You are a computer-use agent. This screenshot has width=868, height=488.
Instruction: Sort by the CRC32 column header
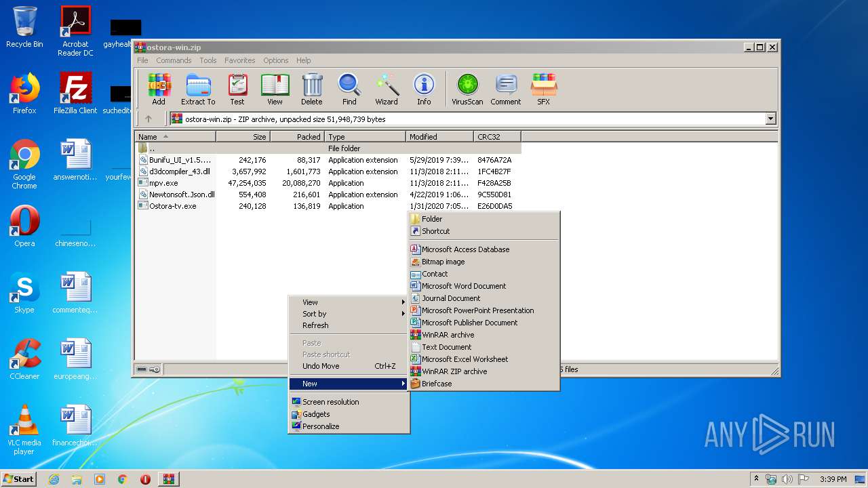[497, 136]
